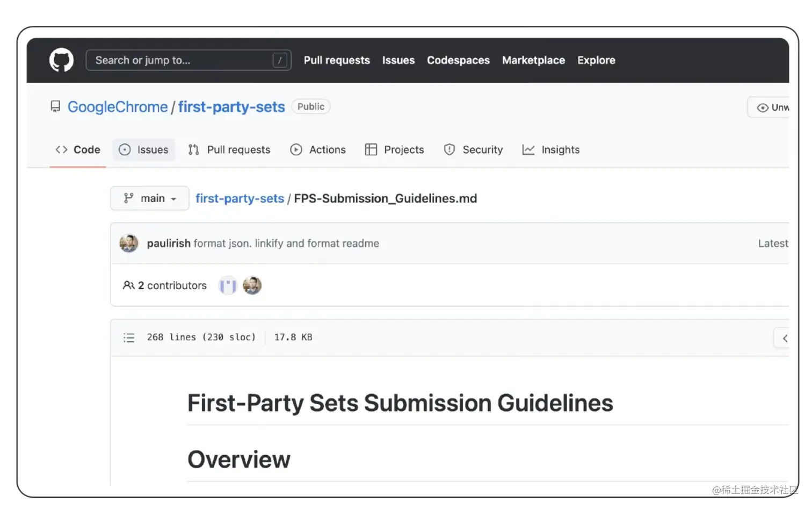Open Pull requests in the top navigation
Screen dimensions: 812x509
pos(337,60)
